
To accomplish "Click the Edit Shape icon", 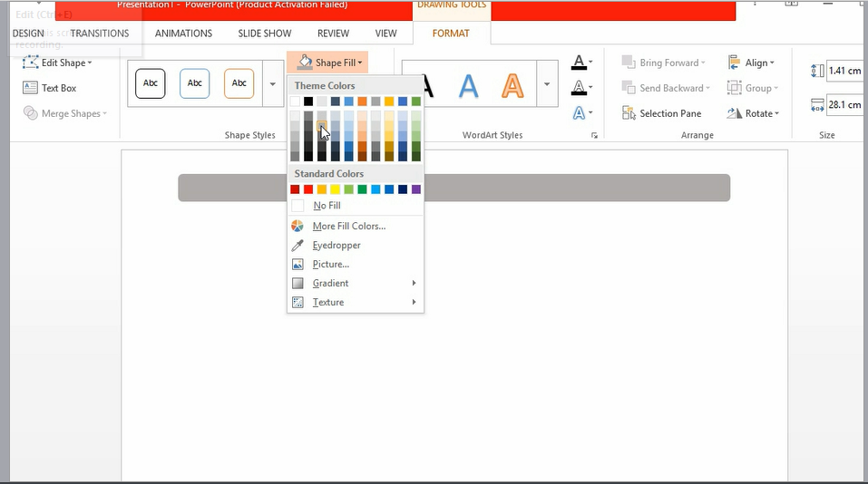I will tap(30, 63).
